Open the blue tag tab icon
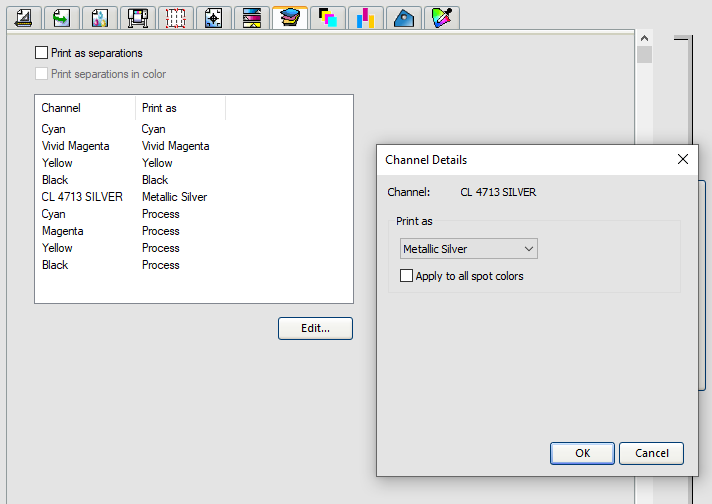Viewport: 712px width, 504px height. click(x=404, y=18)
